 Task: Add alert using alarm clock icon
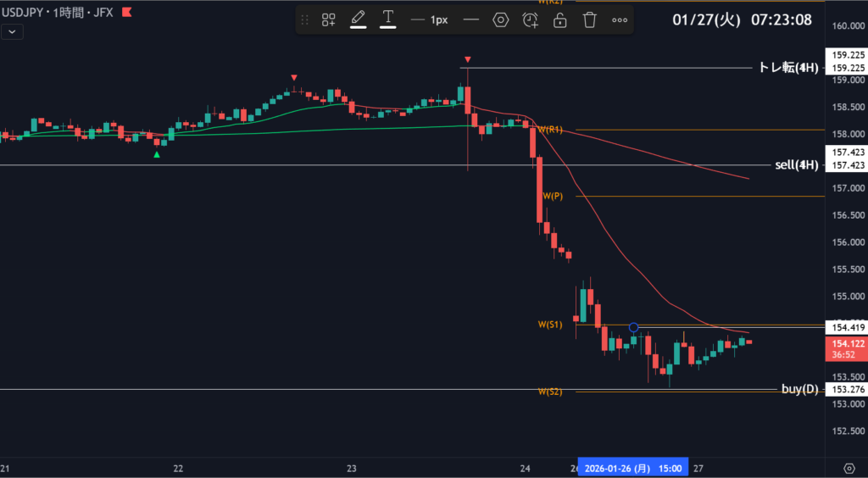coord(531,19)
